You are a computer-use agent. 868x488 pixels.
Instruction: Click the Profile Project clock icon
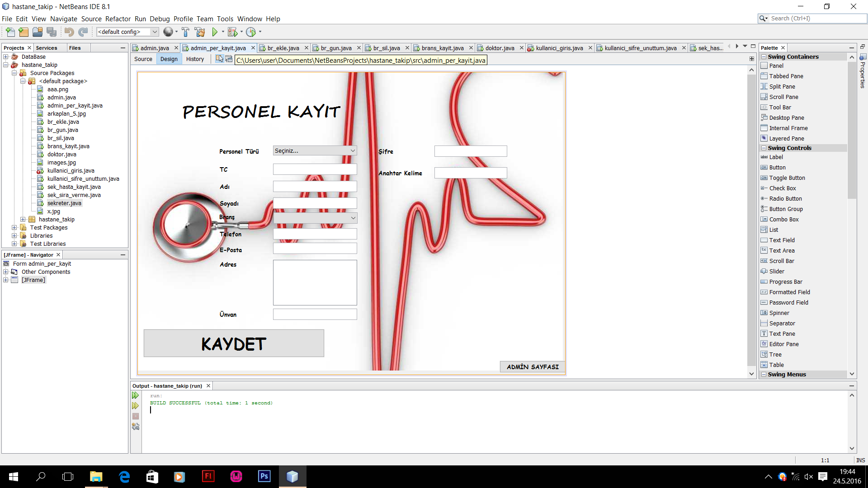click(251, 32)
